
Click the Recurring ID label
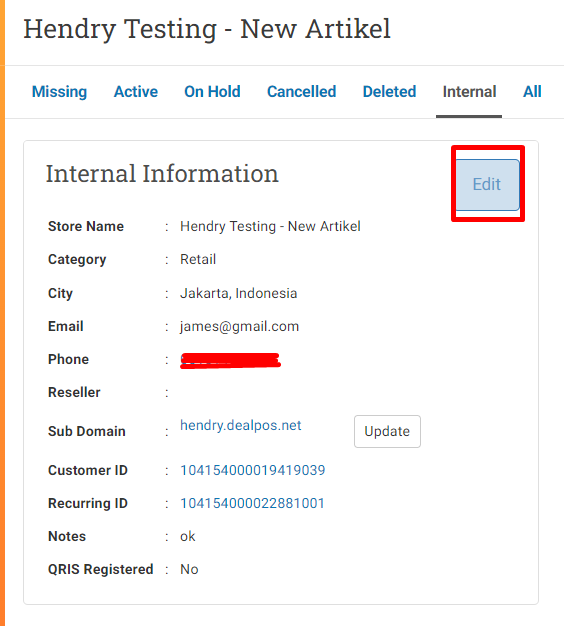(88, 503)
